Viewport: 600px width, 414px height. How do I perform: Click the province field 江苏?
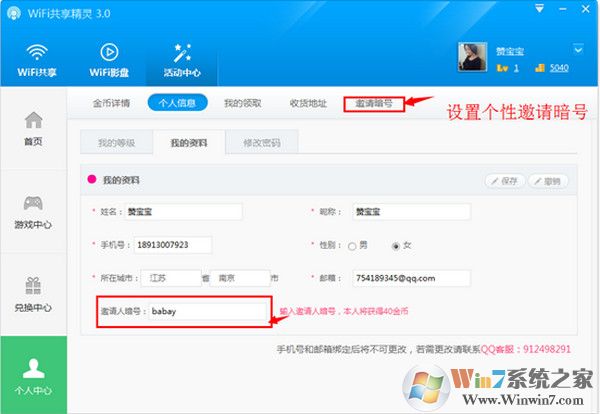(x=171, y=278)
